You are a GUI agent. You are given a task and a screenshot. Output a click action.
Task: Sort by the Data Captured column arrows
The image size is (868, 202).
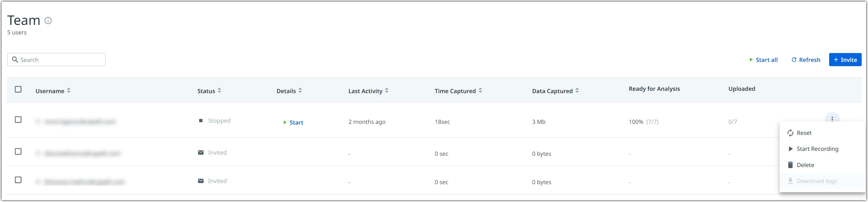(577, 91)
